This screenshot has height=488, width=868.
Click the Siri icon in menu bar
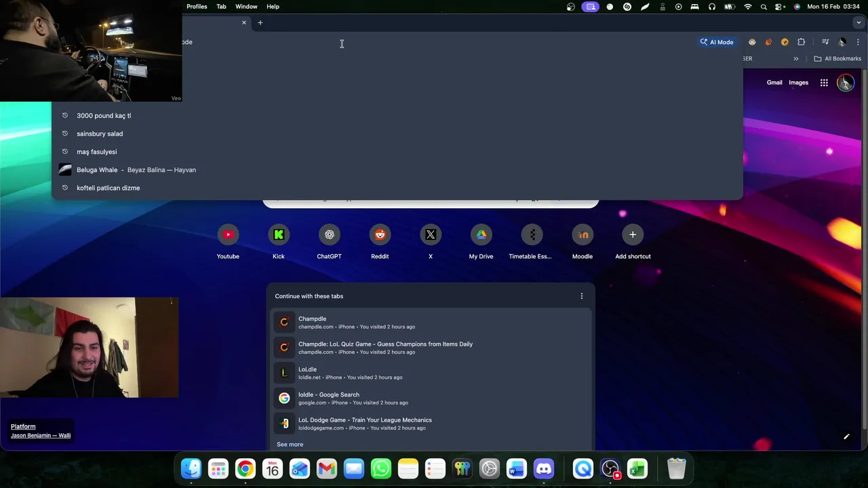click(797, 6)
